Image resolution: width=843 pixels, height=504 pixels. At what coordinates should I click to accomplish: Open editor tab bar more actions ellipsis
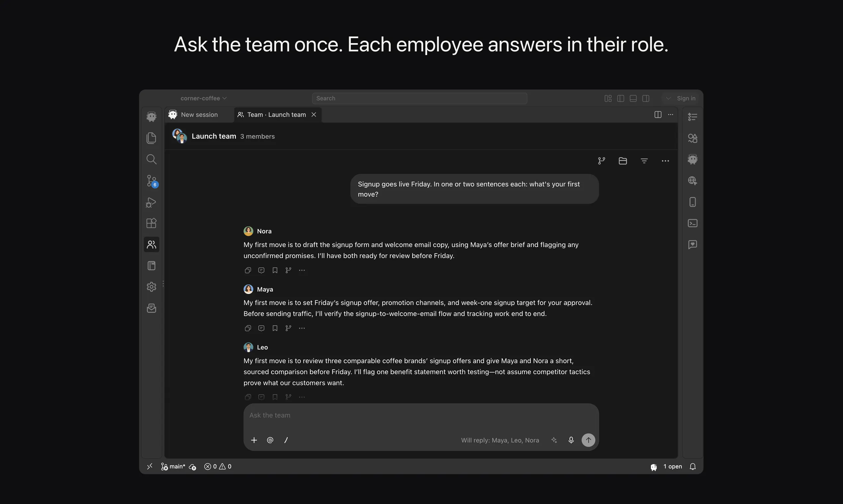pos(670,115)
